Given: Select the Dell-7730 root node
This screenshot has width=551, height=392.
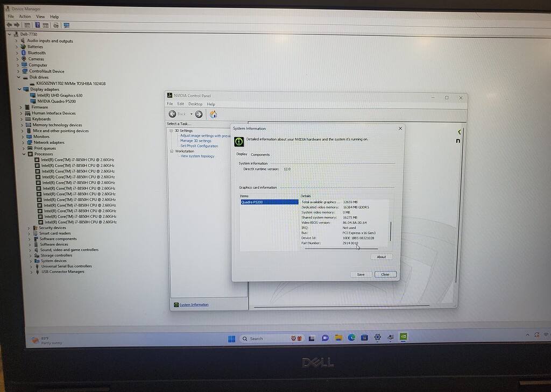Looking at the screenshot, I should (29, 34).
